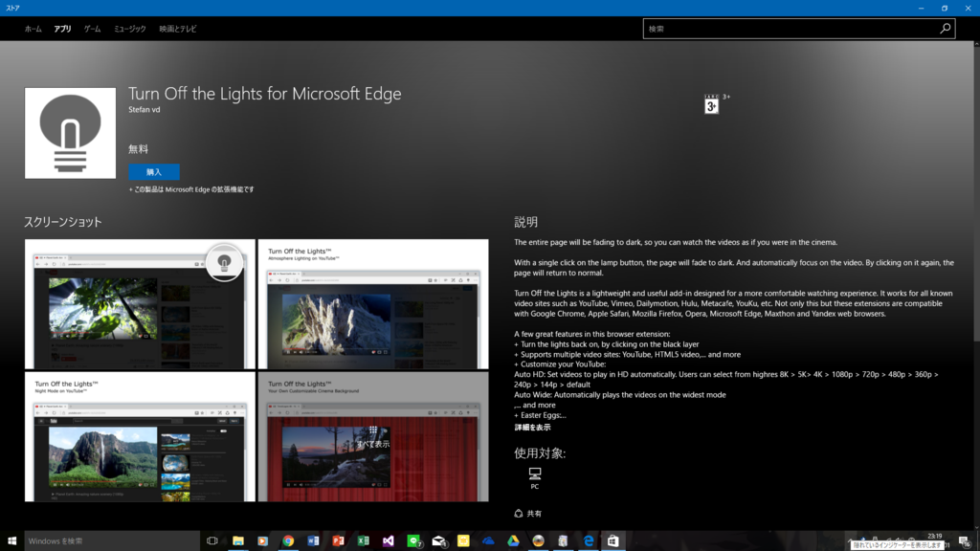
Task: Open the Atmosphere Lighting on YouTube screenshot
Action: (373, 304)
